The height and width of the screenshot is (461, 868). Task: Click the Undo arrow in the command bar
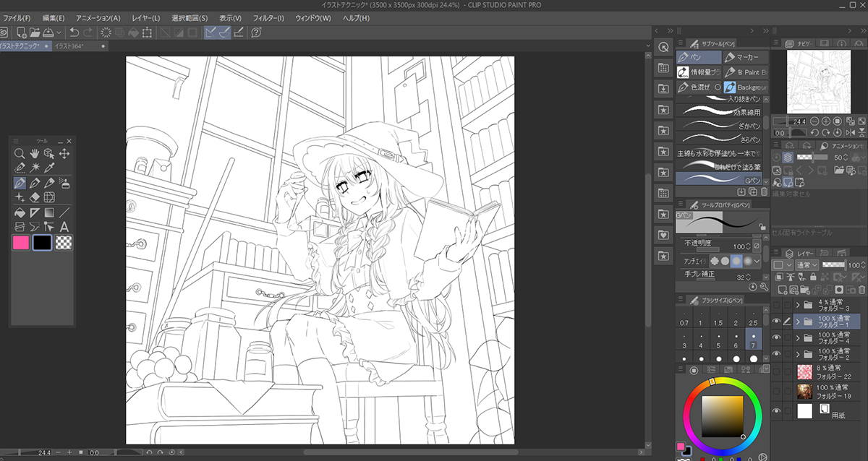coord(74,33)
